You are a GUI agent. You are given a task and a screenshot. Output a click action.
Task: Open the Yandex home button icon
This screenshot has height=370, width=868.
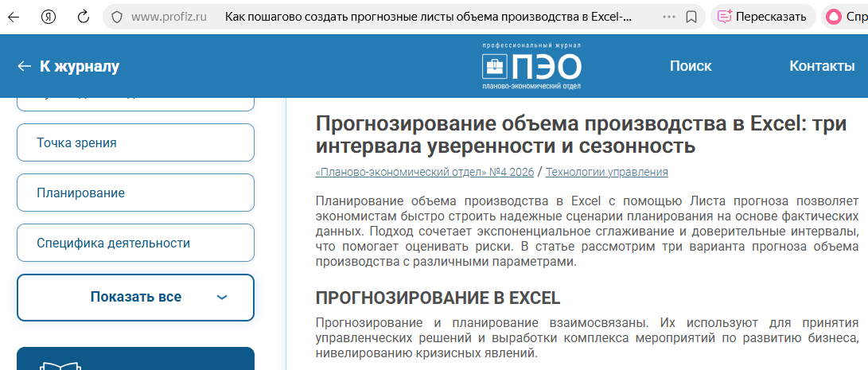tap(49, 18)
